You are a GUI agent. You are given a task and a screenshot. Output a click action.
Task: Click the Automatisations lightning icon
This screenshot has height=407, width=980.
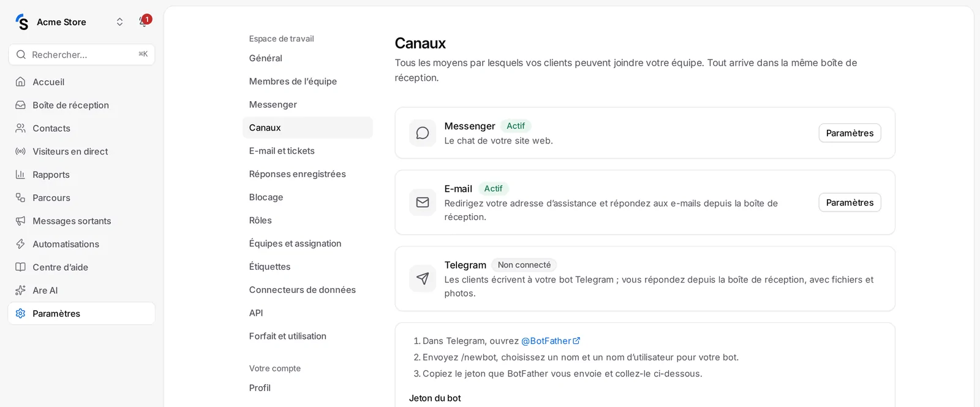coord(20,244)
